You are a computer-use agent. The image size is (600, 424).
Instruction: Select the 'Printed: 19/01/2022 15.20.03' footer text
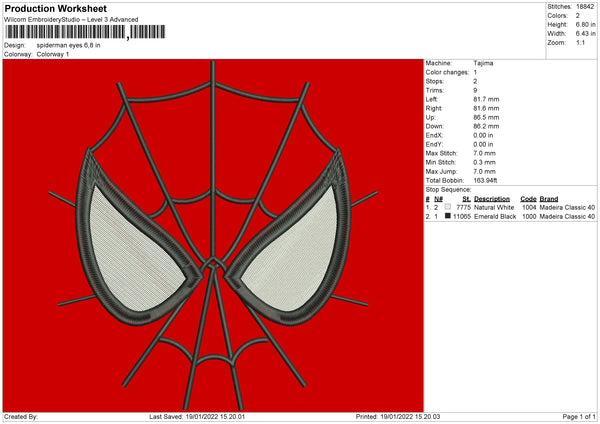[398, 417]
